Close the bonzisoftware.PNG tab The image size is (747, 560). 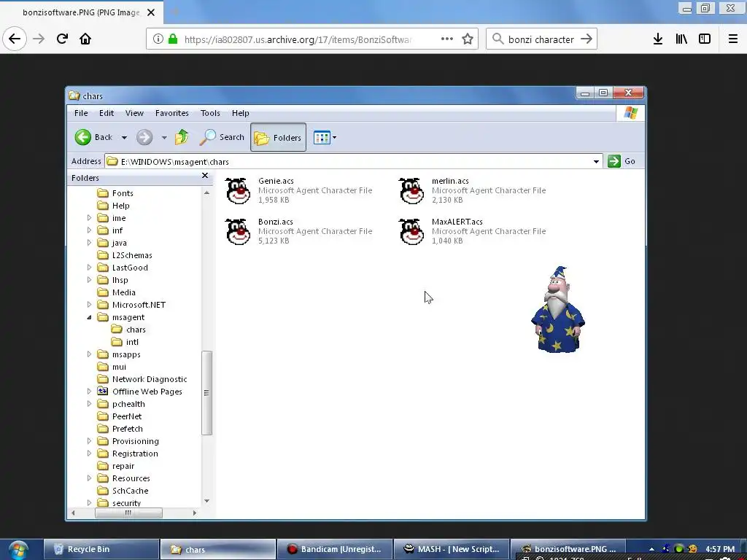click(x=151, y=12)
